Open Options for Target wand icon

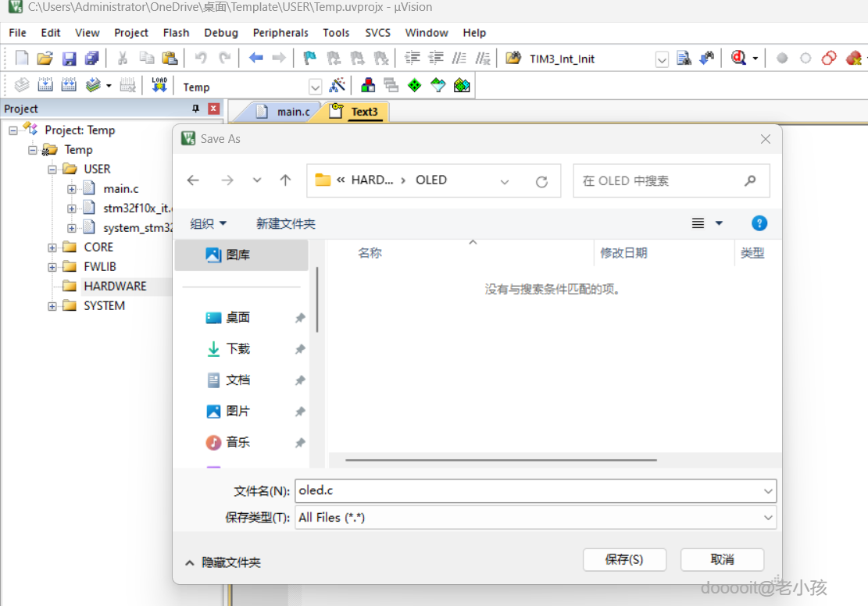coord(338,85)
